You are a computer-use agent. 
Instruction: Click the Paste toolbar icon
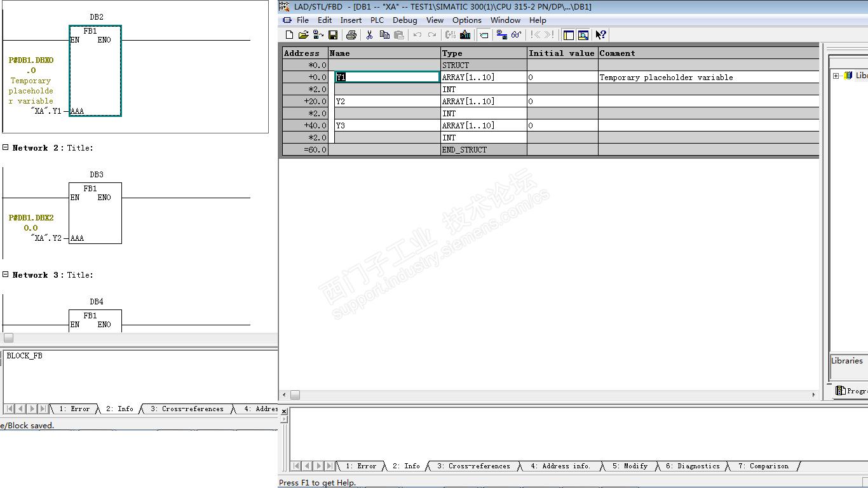[398, 35]
